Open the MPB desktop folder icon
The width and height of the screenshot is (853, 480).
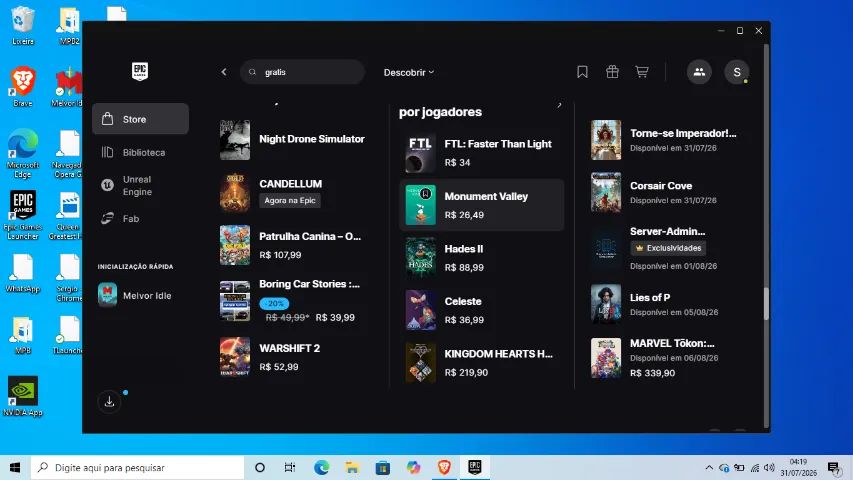(22, 336)
